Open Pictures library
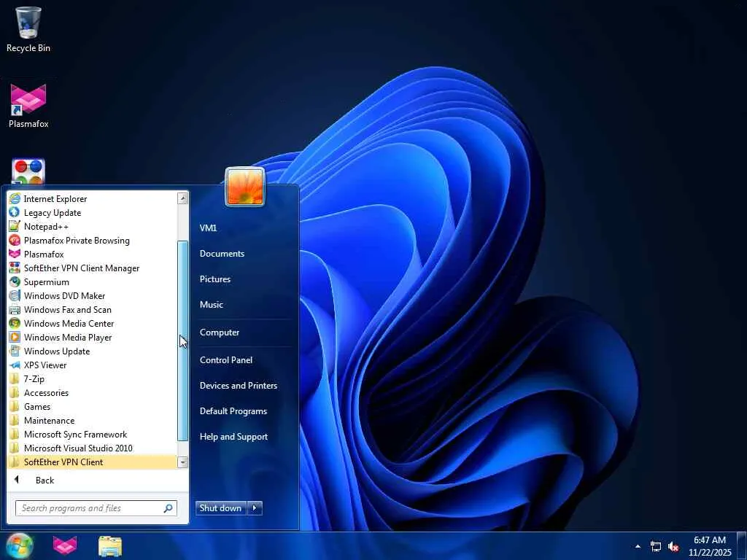Image resolution: width=747 pixels, height=560 pixels. click(x=215, y=279)
